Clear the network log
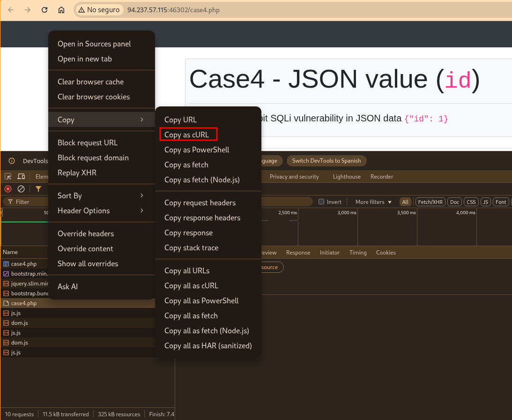 (x=21, y=189)
